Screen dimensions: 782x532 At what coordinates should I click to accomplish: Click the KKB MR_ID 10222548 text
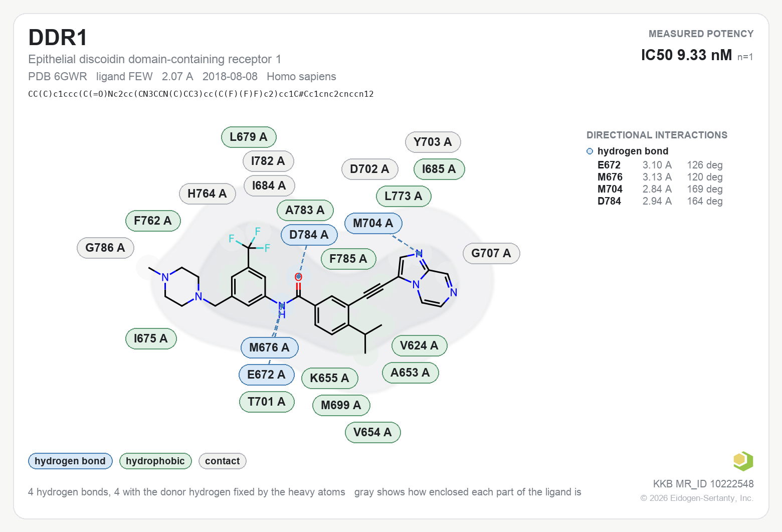703,484
